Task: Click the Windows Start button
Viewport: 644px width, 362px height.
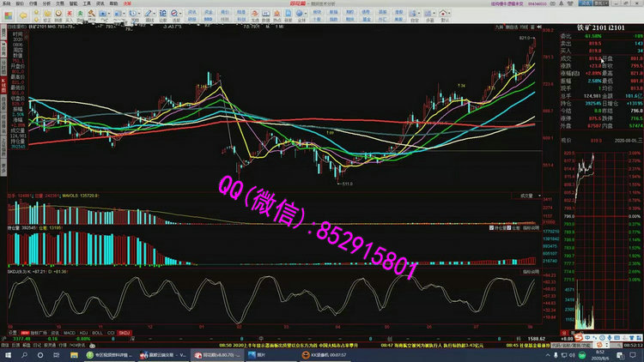Action: point(7,353)
